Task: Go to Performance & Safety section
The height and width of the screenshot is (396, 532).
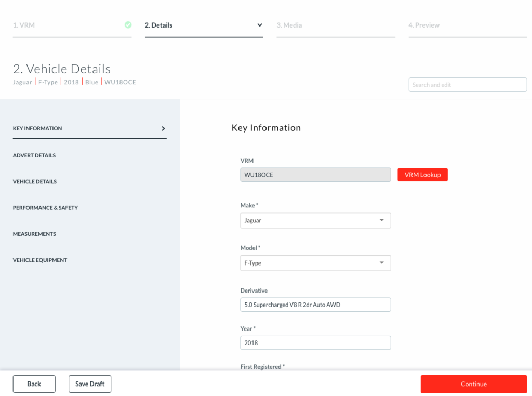Action: [x=45, y=208]
